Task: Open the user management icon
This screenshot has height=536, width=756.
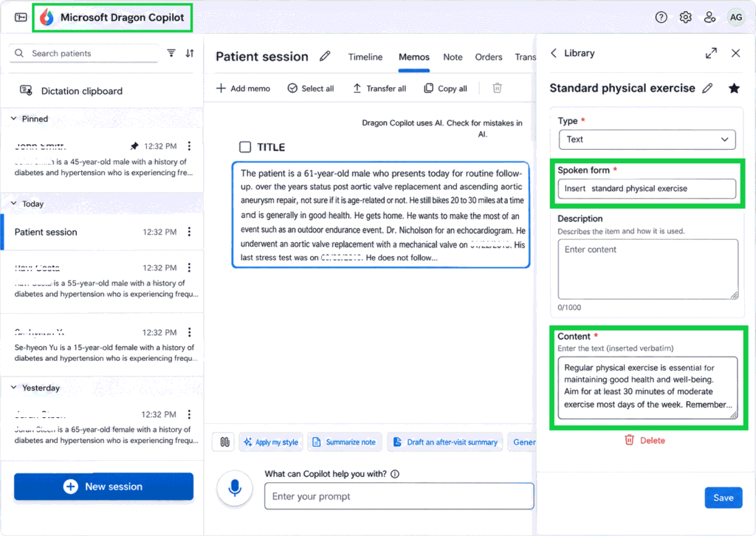Action: pos(709,18)
